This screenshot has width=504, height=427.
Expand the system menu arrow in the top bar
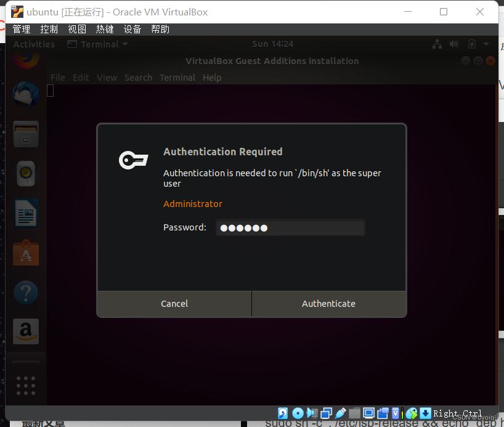(486, 44)
